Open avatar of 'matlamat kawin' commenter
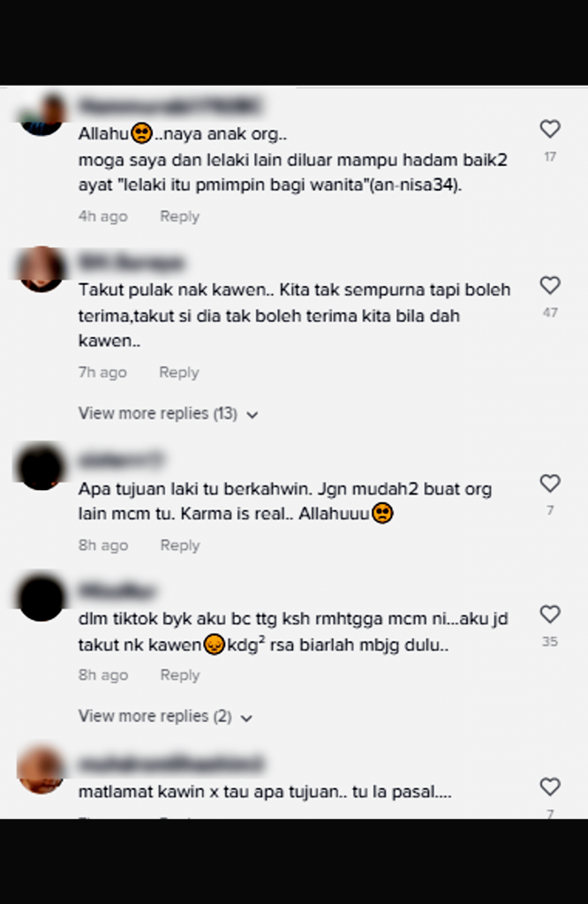The width and height of the screenshot is (588, 904). click(x=41, y=770)
